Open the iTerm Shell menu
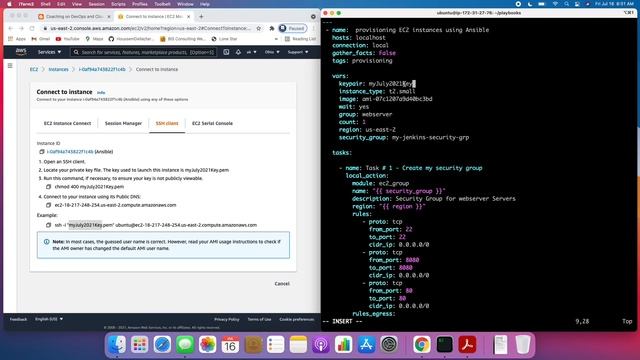The image size is (640, 360). tap(45, 4)
